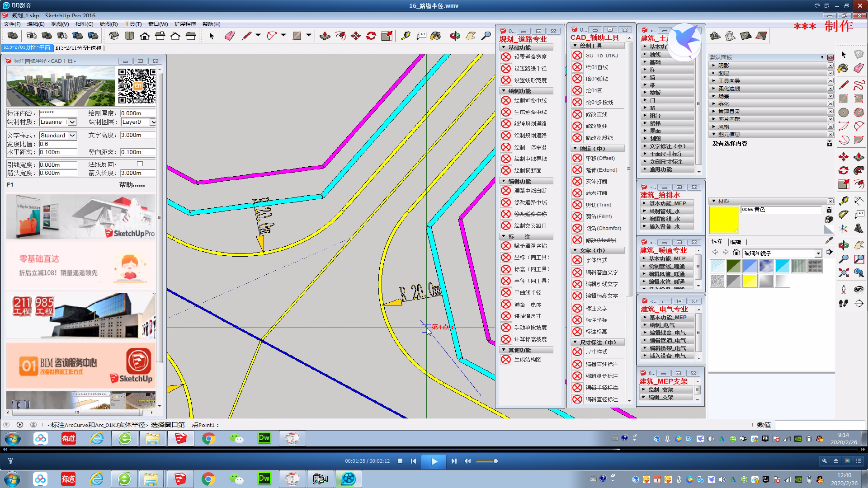Switch to the Iso house view icon
This screenshot has width=868, height=488.
[x=114, y=36]
